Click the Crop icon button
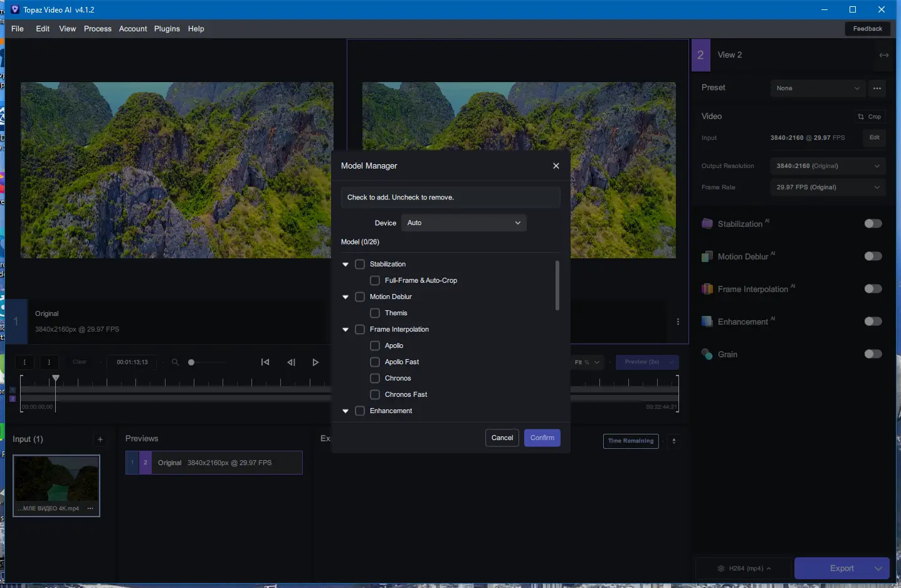The height and width of the screenshot is (588, 901). click(x=869, y=117)
